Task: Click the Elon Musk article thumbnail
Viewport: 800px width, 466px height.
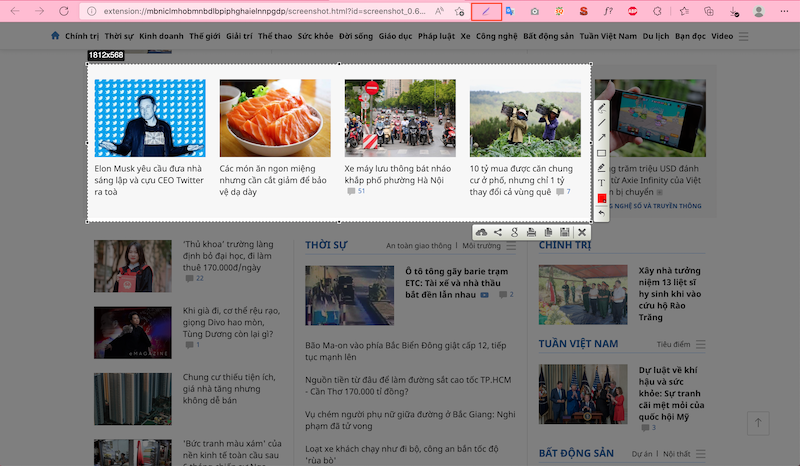Action: click(x=150, y=118)
